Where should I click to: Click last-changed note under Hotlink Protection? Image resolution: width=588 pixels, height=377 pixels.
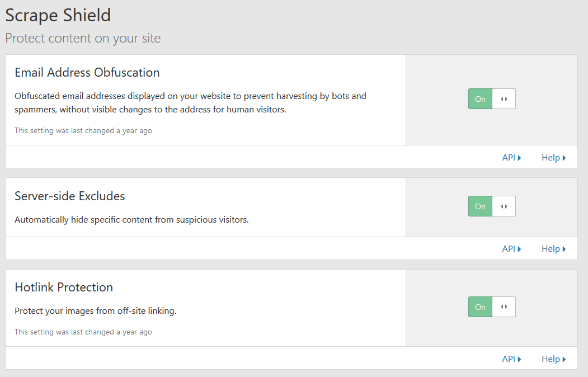(83, 332)
